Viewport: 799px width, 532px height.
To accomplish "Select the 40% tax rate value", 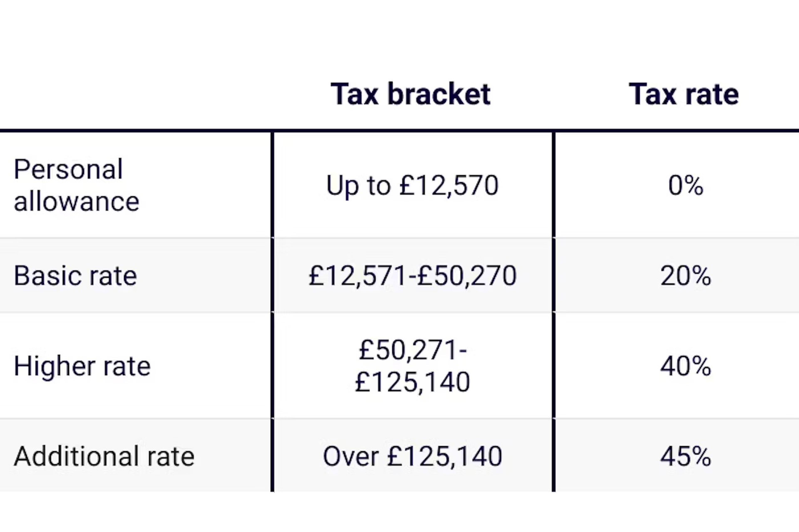I will [x=686, y=366].
